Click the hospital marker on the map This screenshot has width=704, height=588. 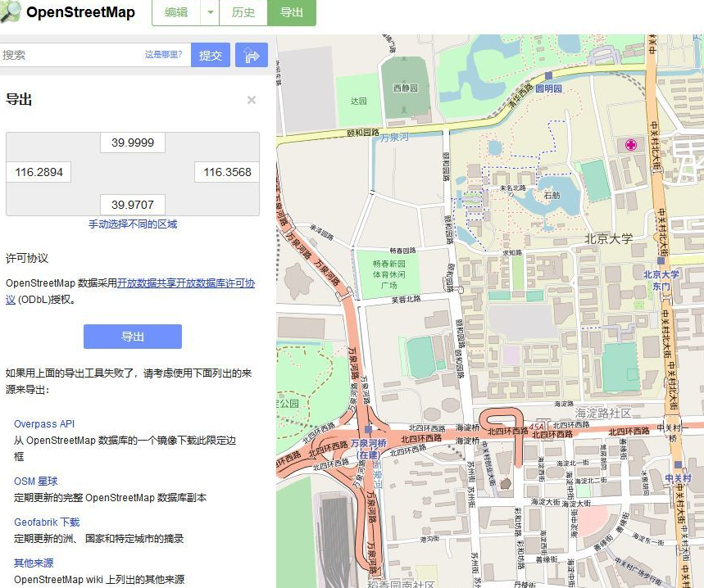(631, 144)
